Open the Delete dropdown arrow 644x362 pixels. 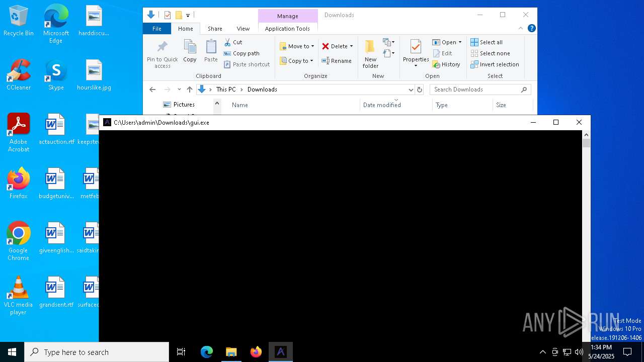(351, 46)
